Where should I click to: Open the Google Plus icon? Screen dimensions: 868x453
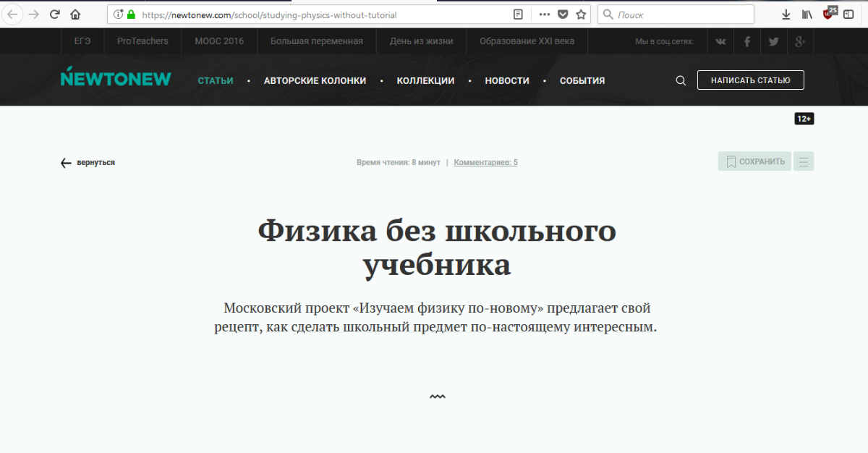[800, 41]
